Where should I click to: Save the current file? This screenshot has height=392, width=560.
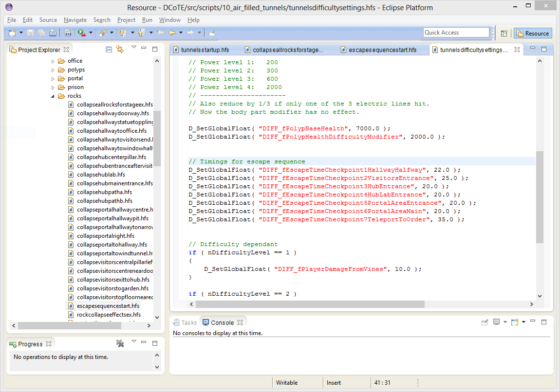[x=30, y=33]
